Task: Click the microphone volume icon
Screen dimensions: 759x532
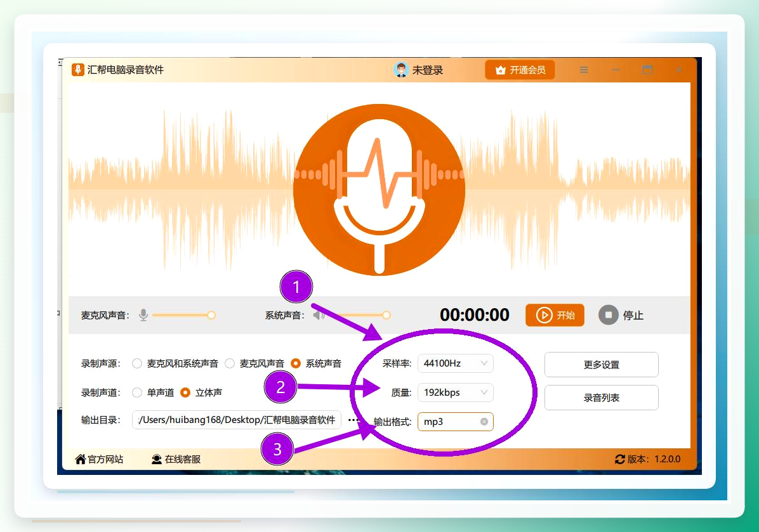Action: click(x=143, y=315)
